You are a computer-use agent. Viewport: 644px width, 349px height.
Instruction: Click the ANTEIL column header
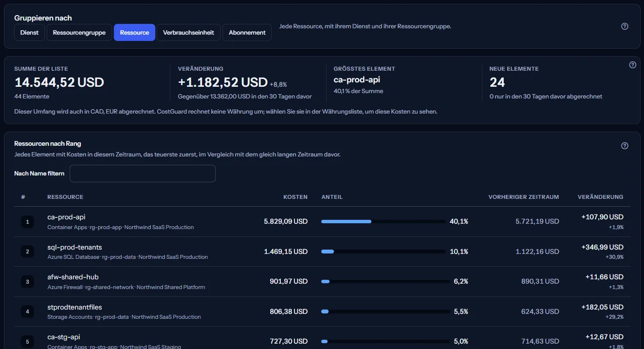332,197
